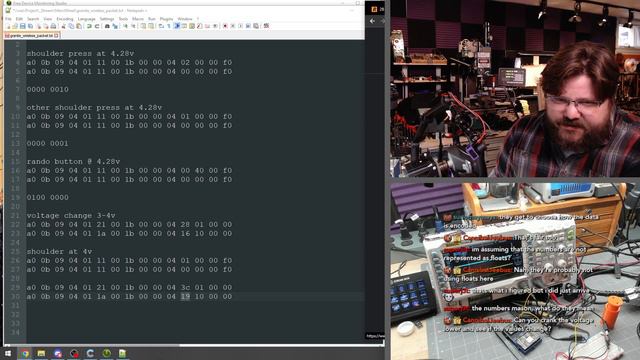This screenshot has height=360, width=640.
Task: Toggle synchronized horizontal scrolling icon
Action: (151, 26)
